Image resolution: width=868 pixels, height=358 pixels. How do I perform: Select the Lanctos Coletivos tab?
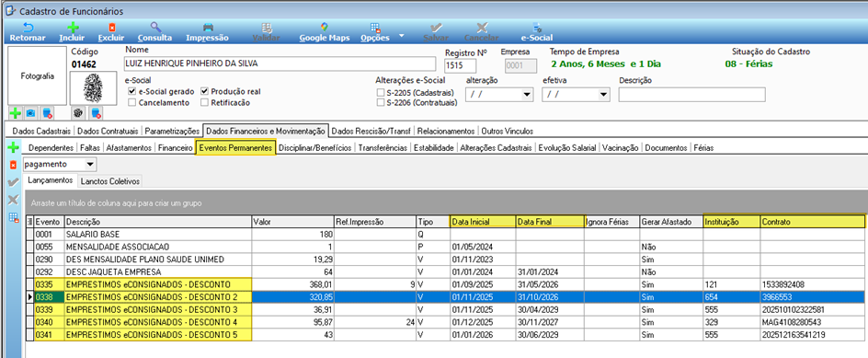click(x=109, y=180)
